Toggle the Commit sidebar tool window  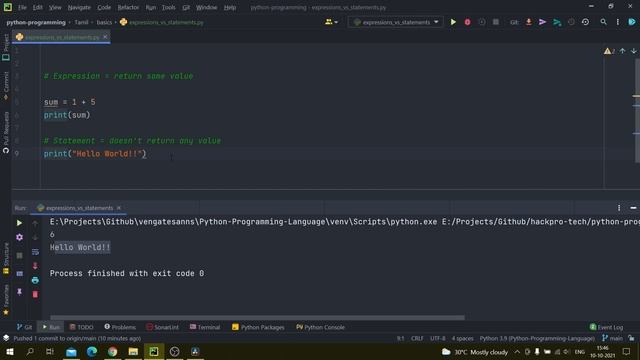pos(6,86)
